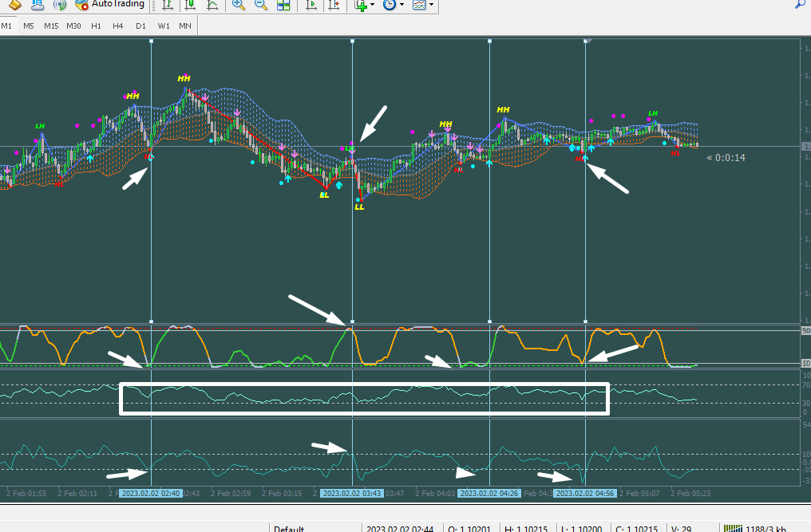
Task: Click the search magnifier icon
Action: coord(800,5)
